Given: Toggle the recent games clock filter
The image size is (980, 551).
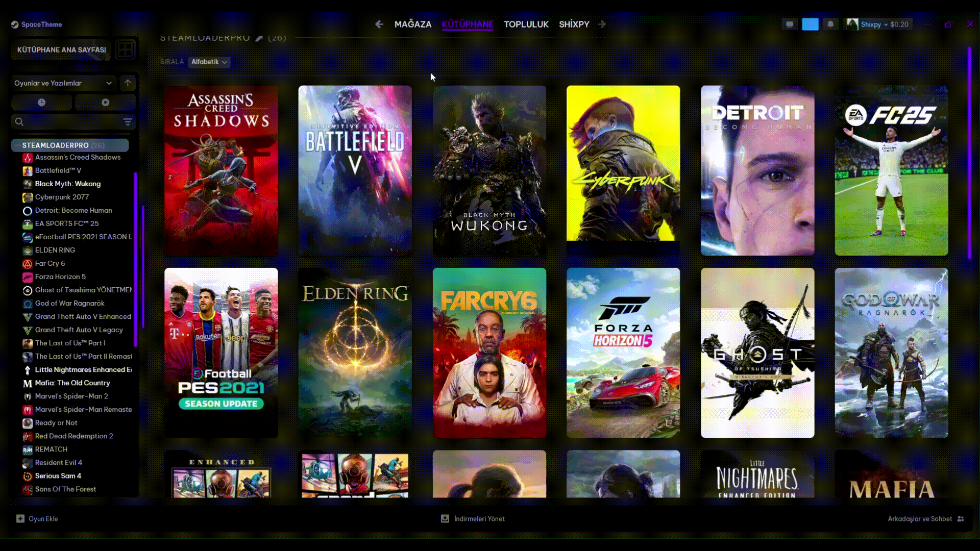Looking at the screenshot, I should [x=42, y=102].
